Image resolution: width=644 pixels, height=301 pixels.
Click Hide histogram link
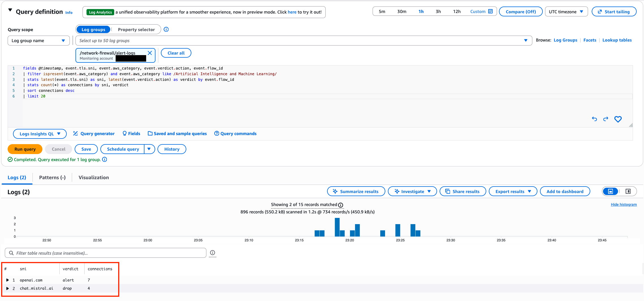point(624,204)
